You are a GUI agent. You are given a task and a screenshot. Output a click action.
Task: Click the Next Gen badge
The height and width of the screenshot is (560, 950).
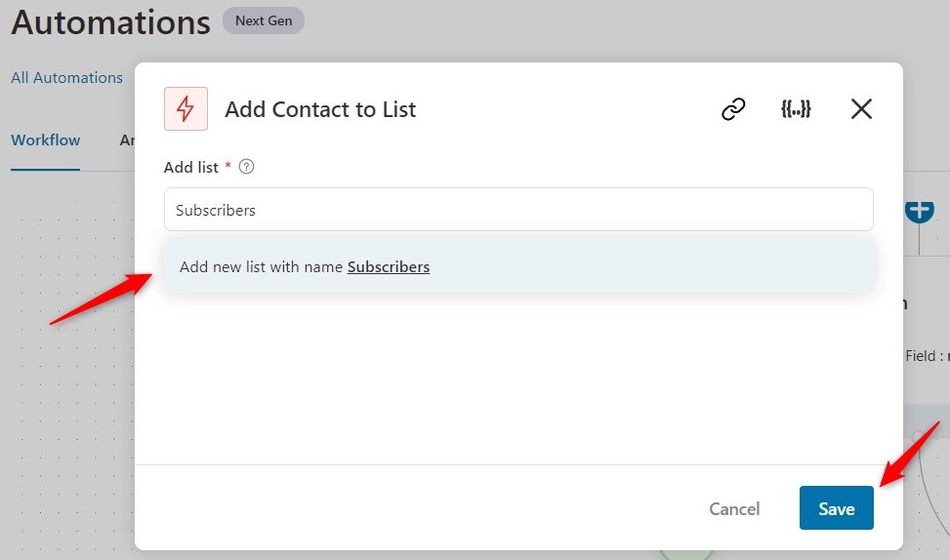[x=264, y=20]
